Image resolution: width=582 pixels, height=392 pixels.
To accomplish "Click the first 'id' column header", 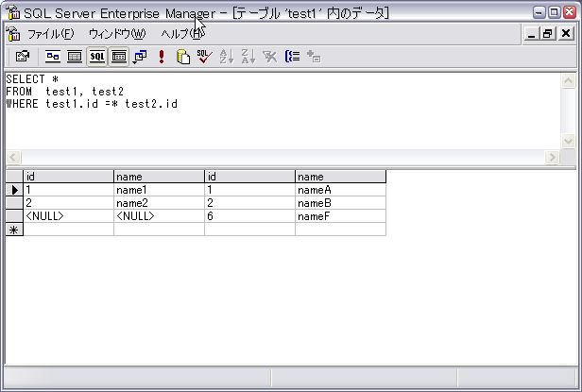I will tap(68, 177).
